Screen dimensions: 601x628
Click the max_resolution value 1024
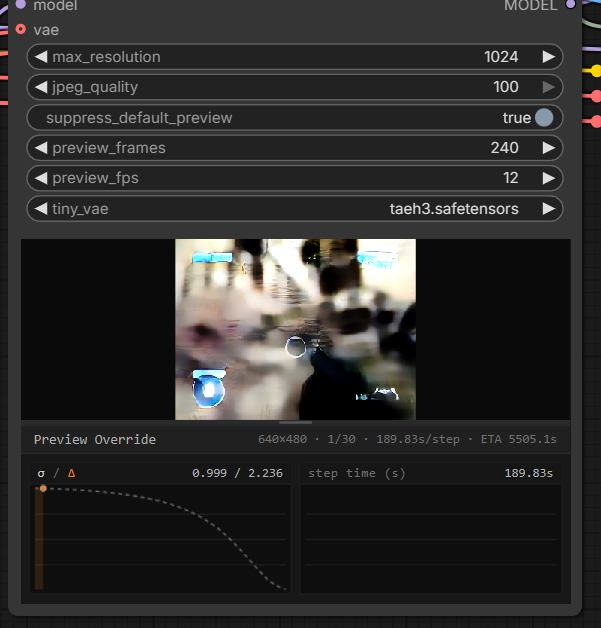click(x=501, y=57)
